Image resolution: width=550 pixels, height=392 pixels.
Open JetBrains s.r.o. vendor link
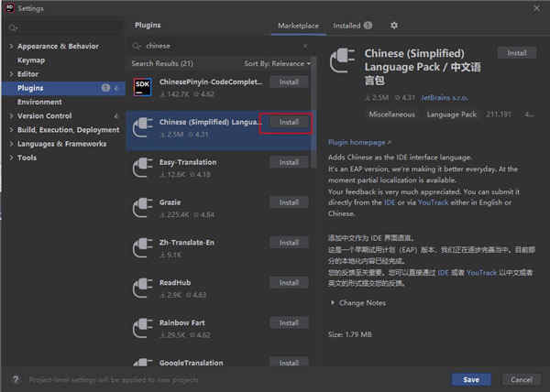445,98
